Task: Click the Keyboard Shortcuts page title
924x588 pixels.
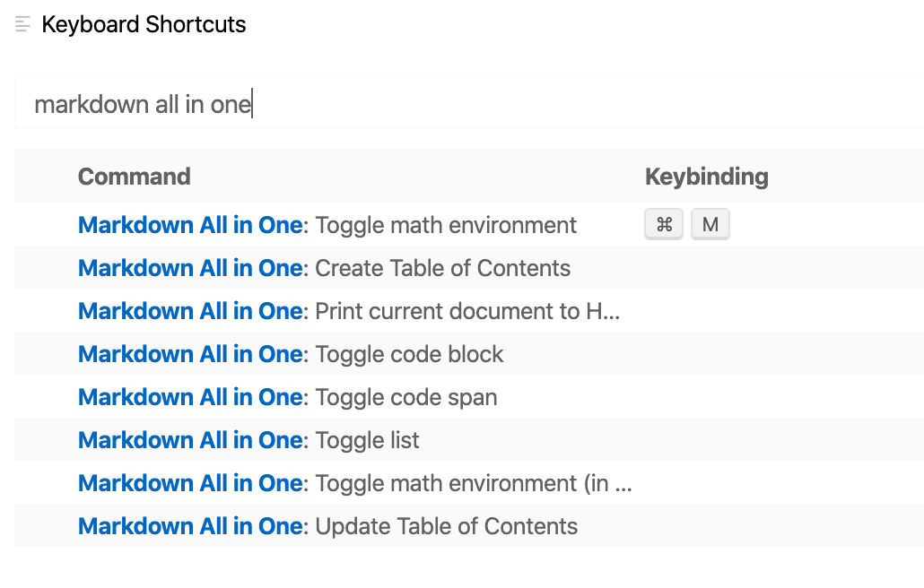Action: (145, 24)
